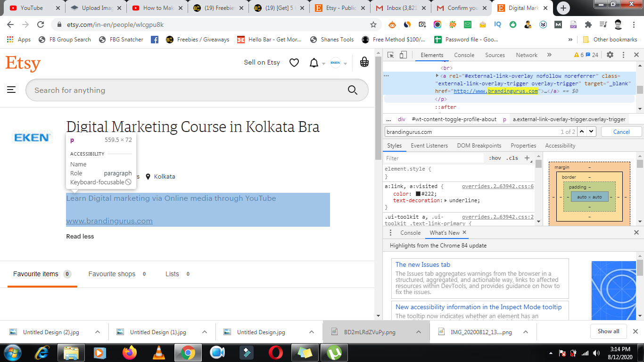The height and width of the screenshot is (362, 644).
Task: Bookmark this page with the star icon
Action: click(373, 25)
